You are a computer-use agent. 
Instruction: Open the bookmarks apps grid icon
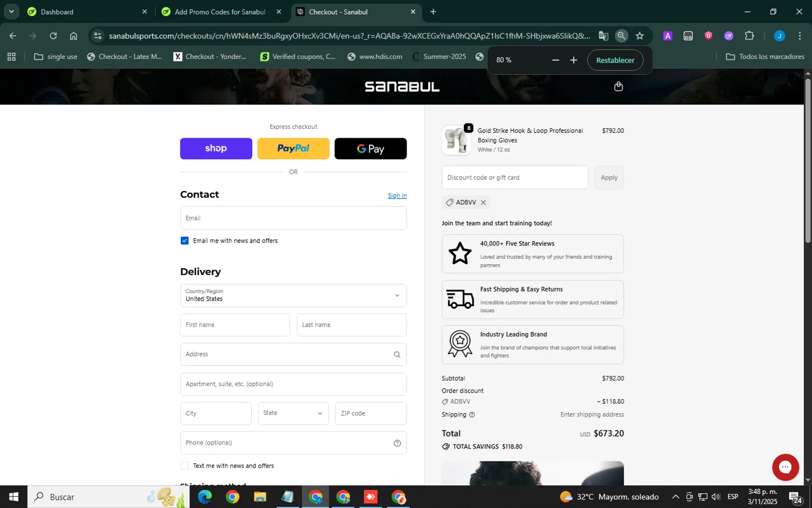click(x=11, y=56)
